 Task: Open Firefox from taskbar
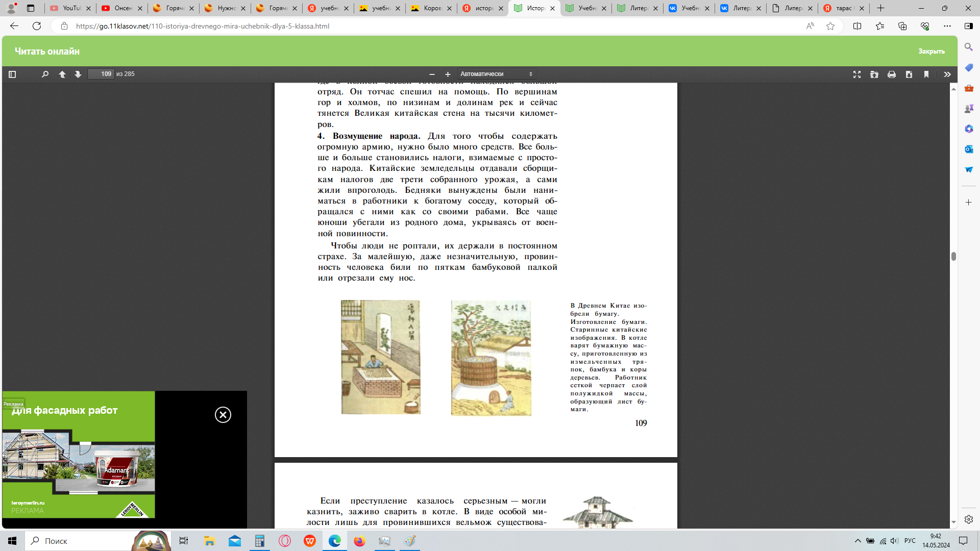pos(359,541)
